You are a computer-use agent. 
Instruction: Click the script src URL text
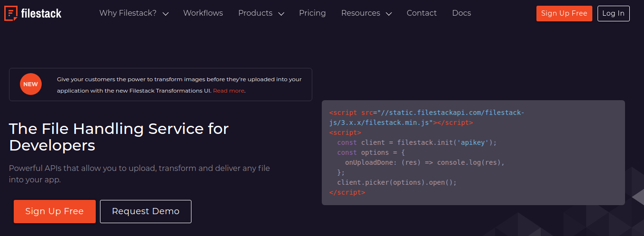coord(427,118)
